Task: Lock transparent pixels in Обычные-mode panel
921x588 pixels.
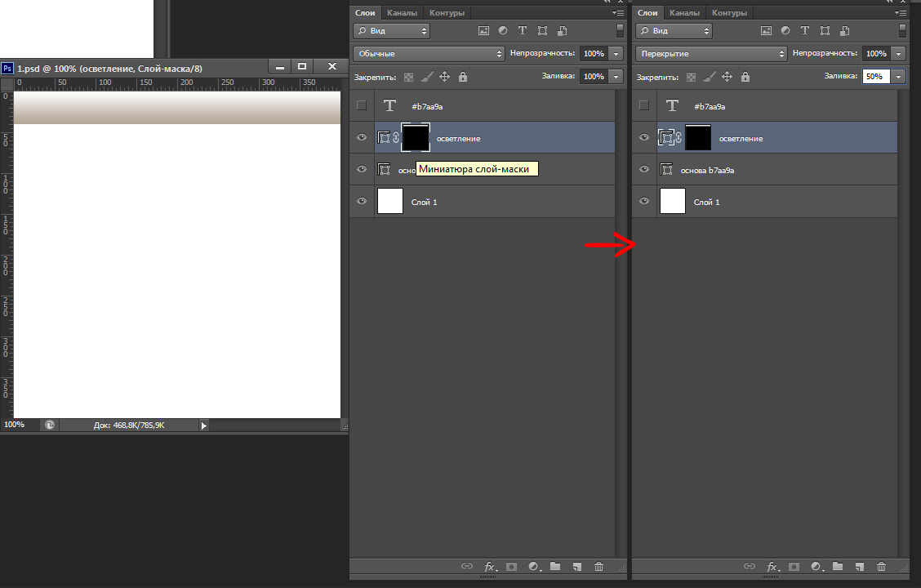Action: [x=409, y=77]
